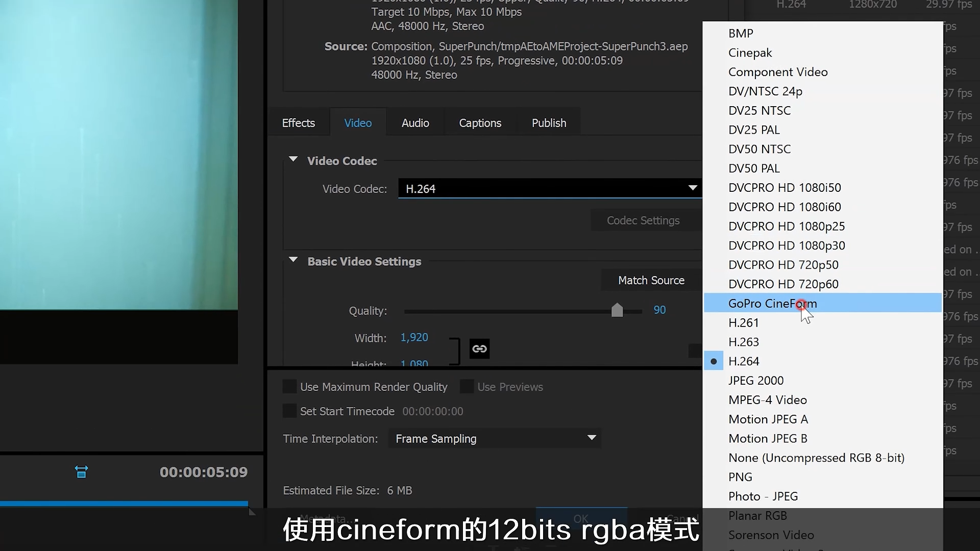Open the Effects tab
This screenshot has width=980, height=551.
click(298, 123)
